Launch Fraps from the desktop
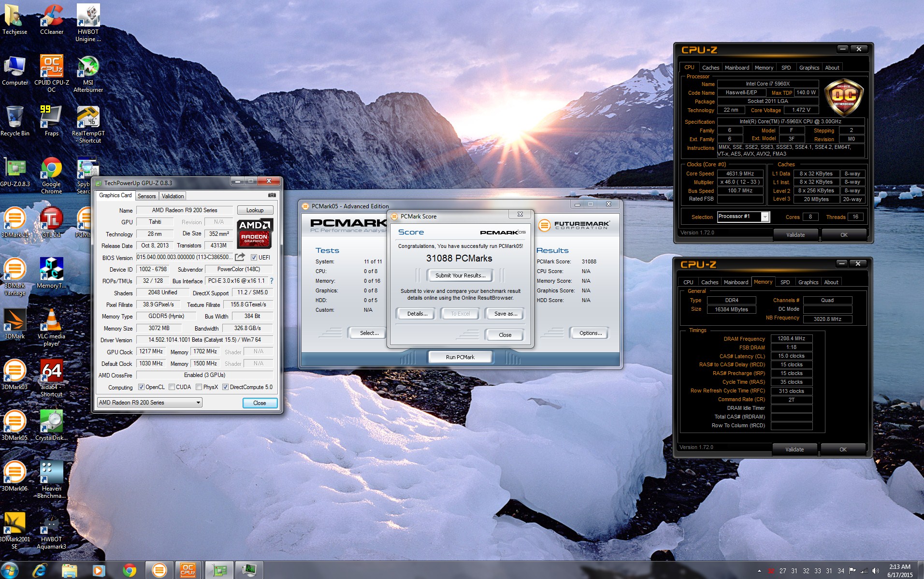 [x=51, y=121]
